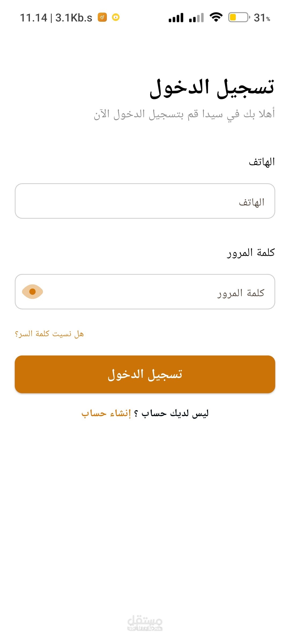Tap the Wi-Fi icon in status bar
Image resolution: width=290 pixels, height=644 pixels.
pos(216,17)
